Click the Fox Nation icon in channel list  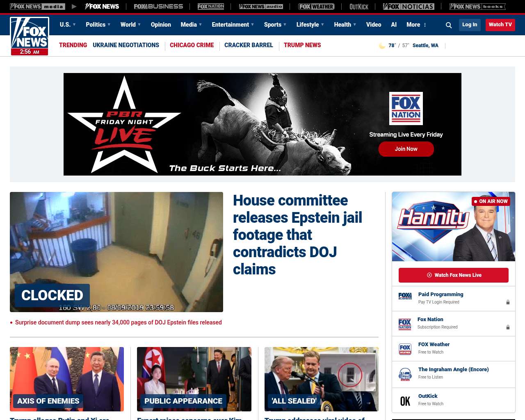[x=405, y=324]
